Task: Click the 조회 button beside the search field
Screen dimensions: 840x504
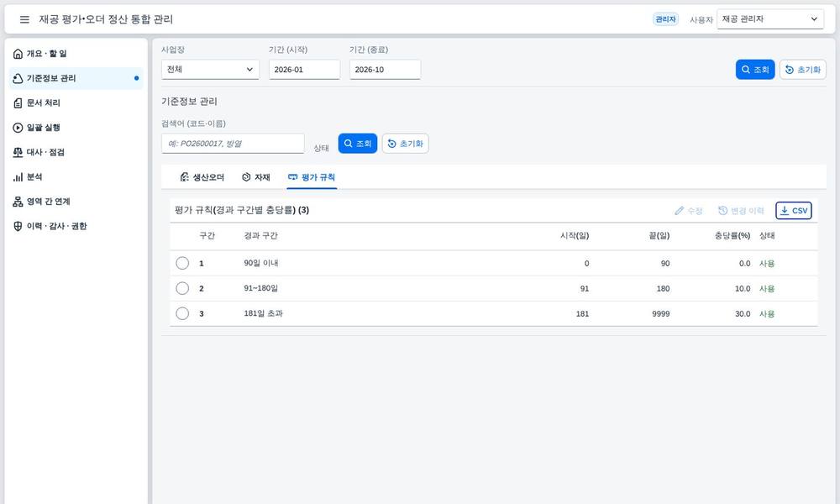Action: click(x=358, y=144)
